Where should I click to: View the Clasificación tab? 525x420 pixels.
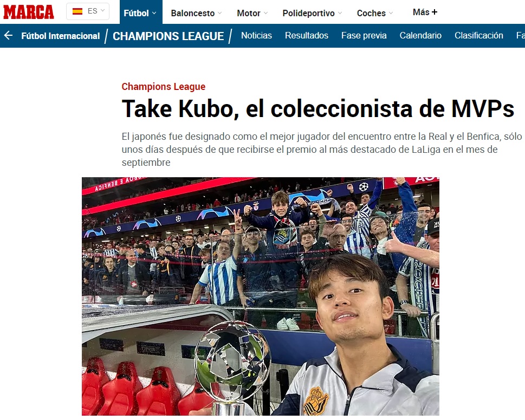479,36
